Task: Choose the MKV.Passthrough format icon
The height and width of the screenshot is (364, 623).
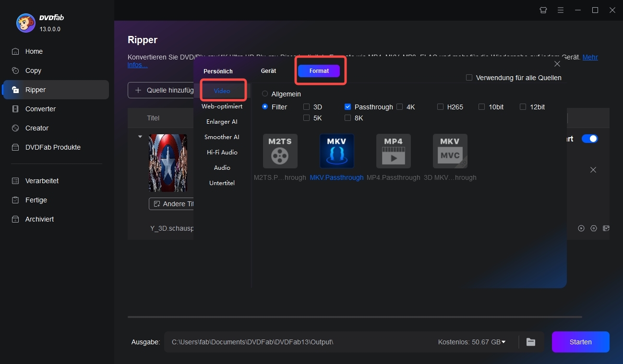Action: [x=336, y=151]
